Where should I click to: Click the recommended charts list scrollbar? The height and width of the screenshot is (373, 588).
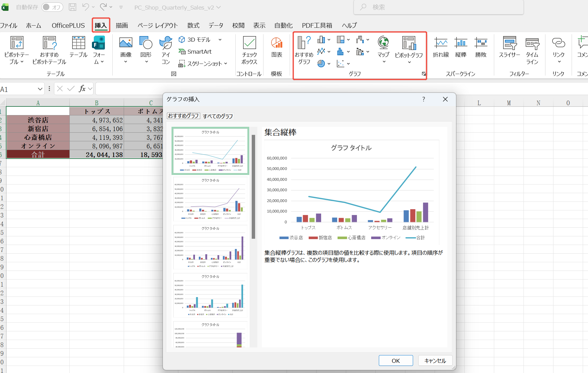[x=254, y=187]
